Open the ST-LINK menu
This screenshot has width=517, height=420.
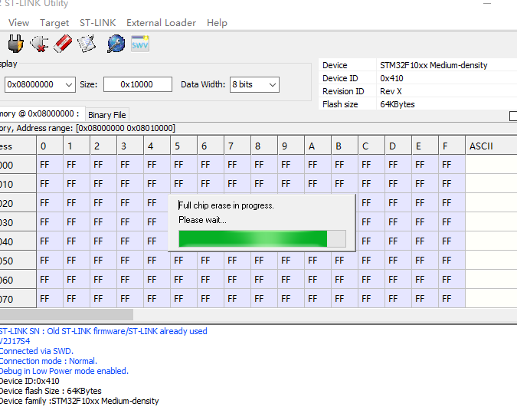point(97,23)
